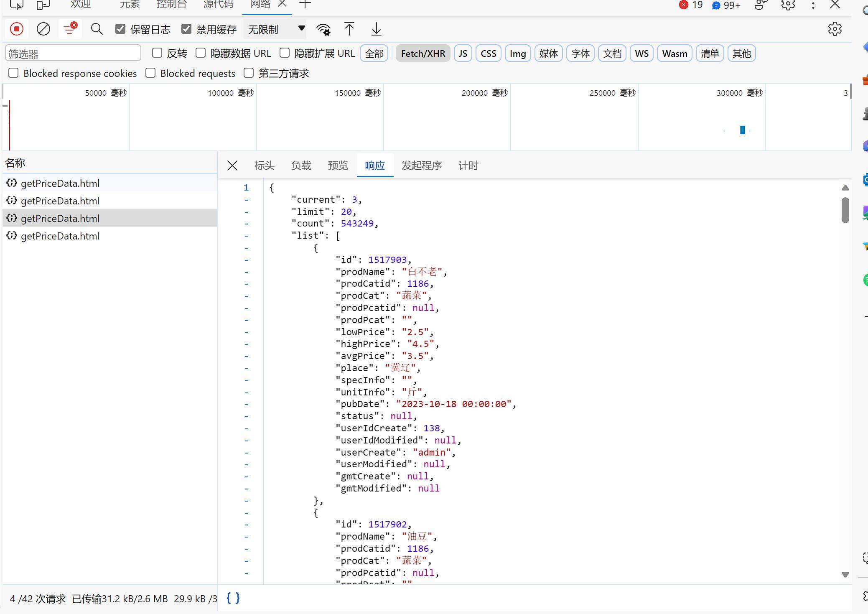Enable the Blocked requests checkbox
This screenshot has width=868, height=614.
pos(150,73)
